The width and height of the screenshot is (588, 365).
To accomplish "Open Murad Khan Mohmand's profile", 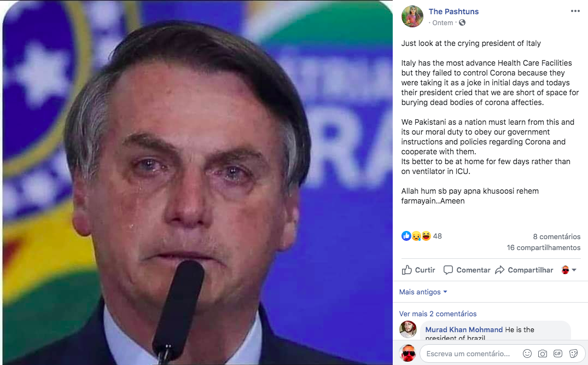I will 464,329.
